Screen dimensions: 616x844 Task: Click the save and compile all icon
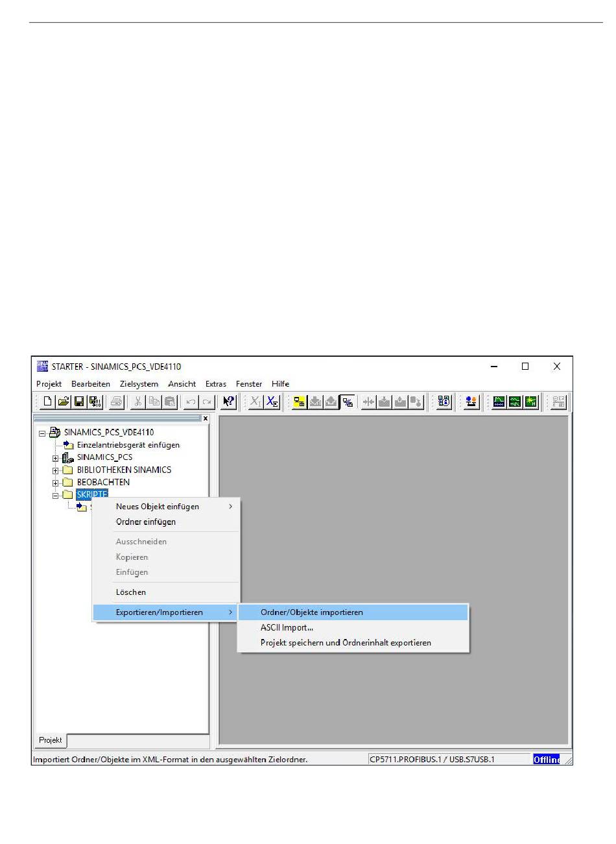95,402
